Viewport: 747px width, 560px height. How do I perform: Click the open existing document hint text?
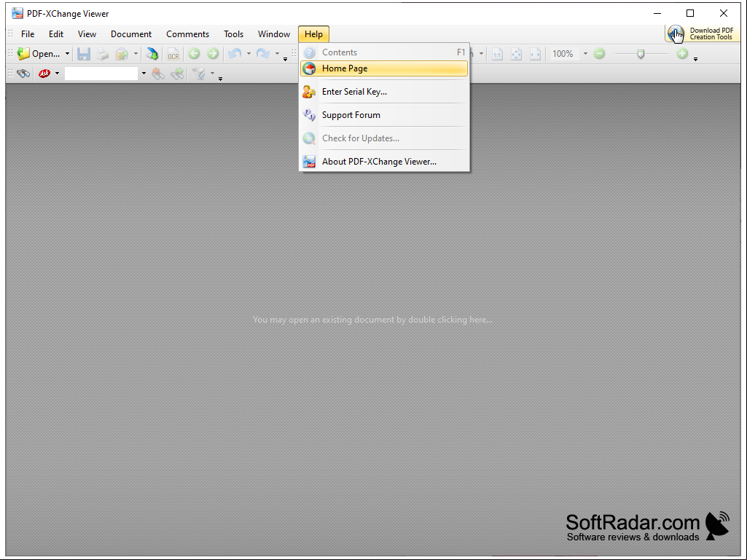tap(372, 320)
